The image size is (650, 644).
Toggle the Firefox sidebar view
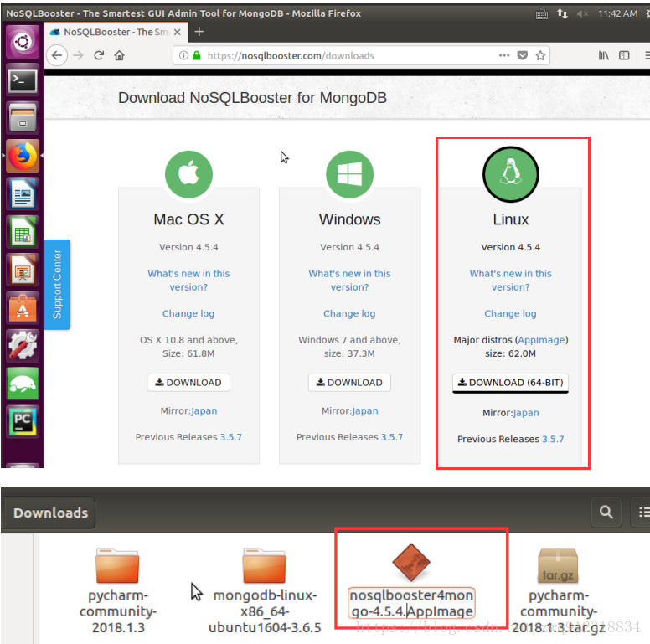[624, 55]
